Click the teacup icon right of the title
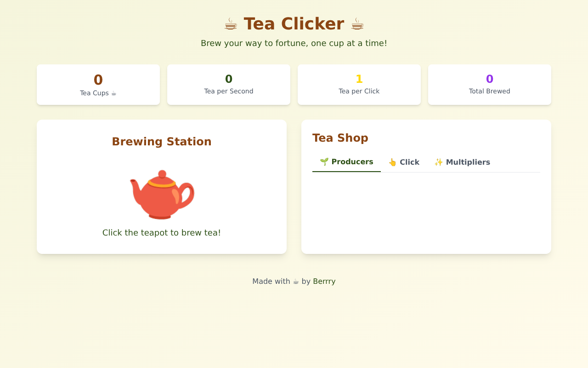 coord(357,23)
